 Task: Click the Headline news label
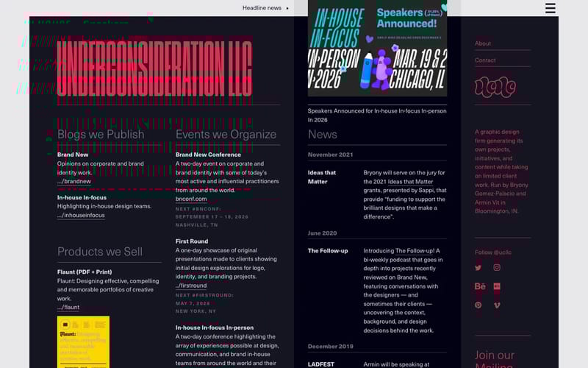pos(262,8)
